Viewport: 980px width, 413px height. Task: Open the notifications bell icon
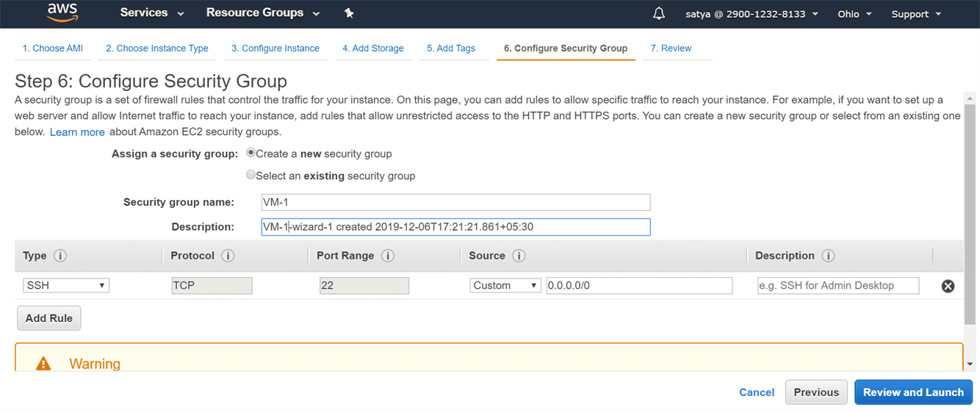click(x=659, y=14)
